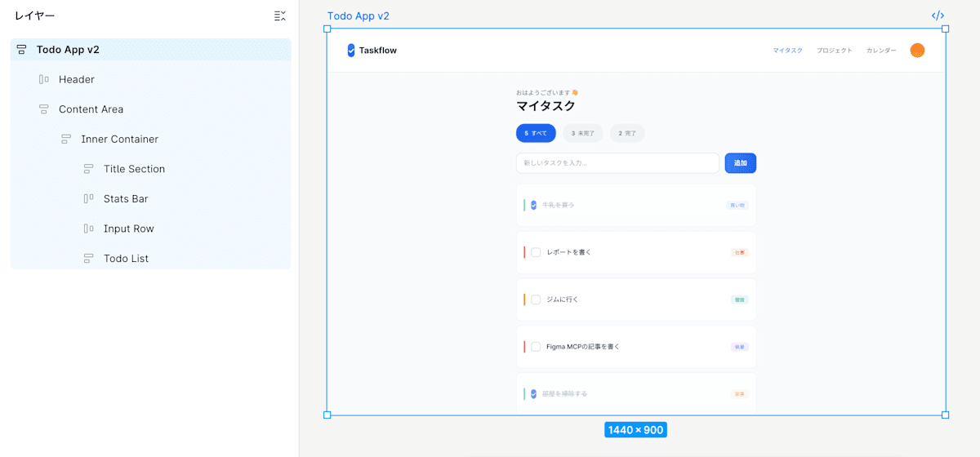Uncheck the 部屋を掃除する task checkbox
This screenshot has height=457, width=980.
pyautogui.click(x=534, y=394)
